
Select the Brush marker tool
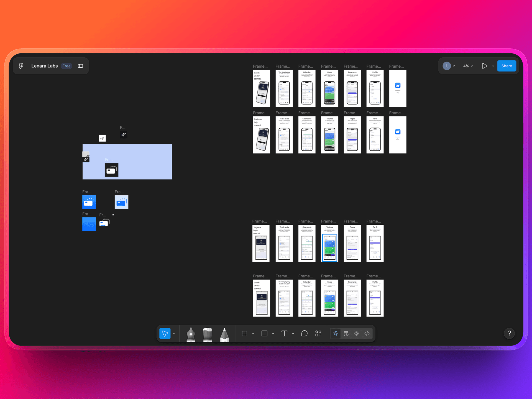(207, 334)
